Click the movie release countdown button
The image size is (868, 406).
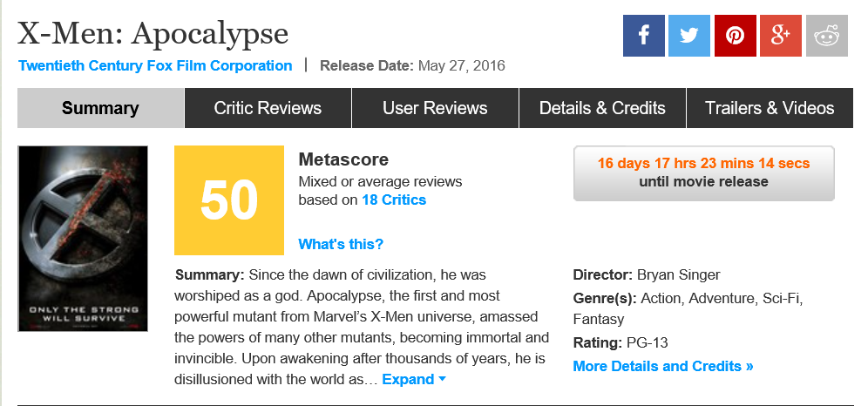(x=703, y=173)
